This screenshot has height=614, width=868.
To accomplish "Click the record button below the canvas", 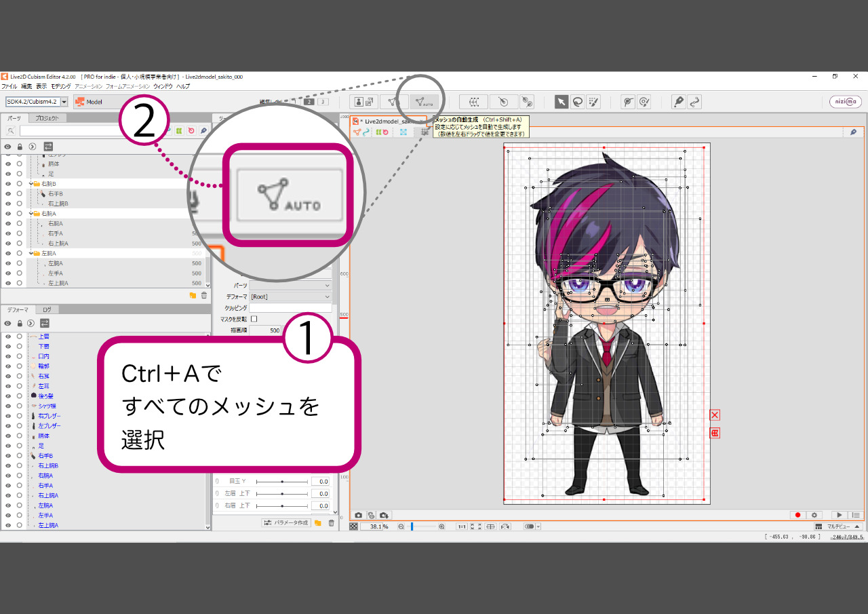I will click(798, 516).
